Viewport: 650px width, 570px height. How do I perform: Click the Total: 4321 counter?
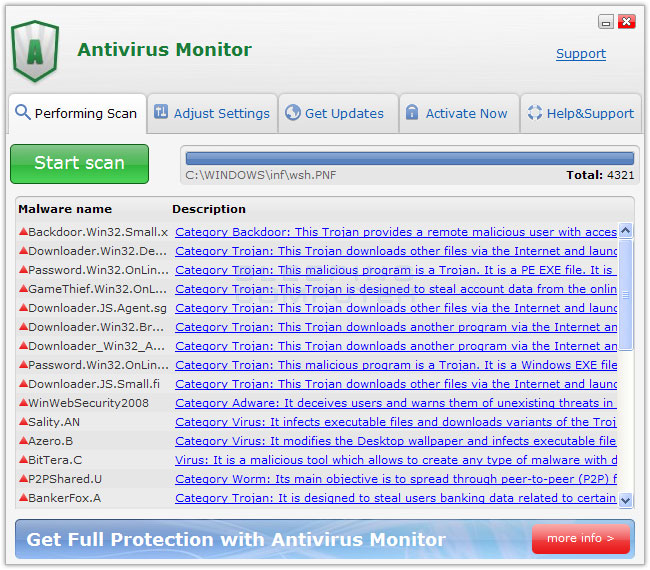point(600,175)
